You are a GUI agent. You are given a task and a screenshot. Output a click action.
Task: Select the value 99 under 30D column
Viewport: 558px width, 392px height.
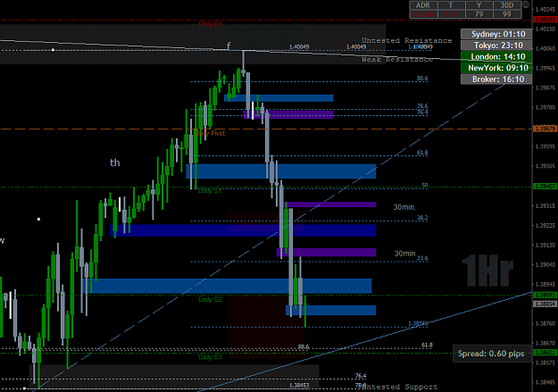507,14
